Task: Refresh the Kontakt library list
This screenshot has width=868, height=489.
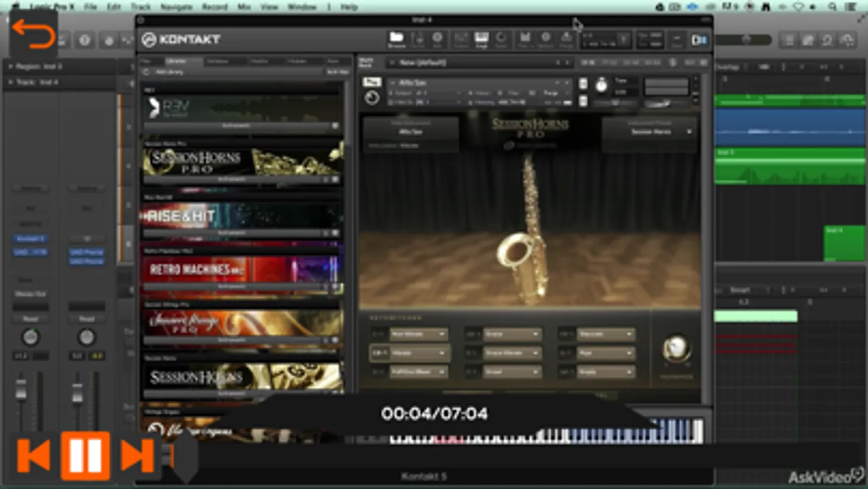Action: (x=145, y=72)
